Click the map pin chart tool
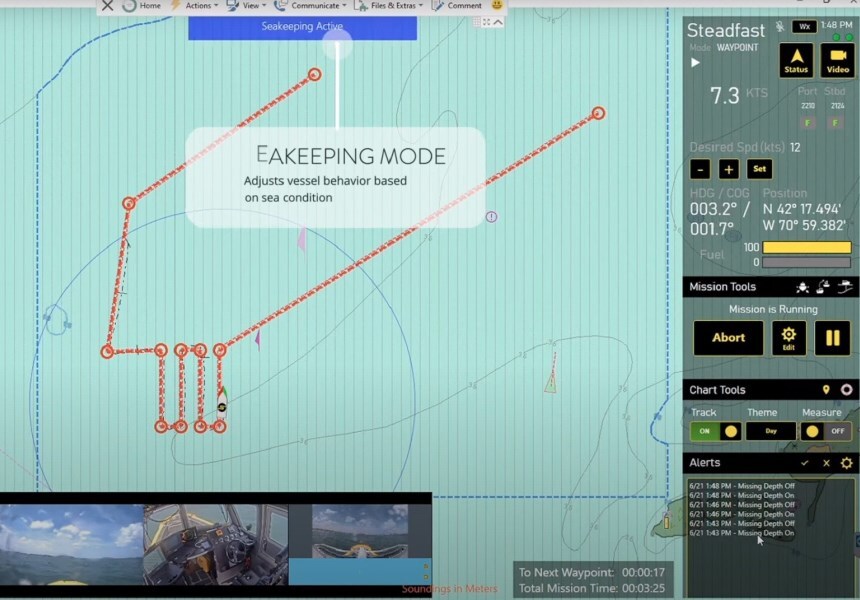The image size is (860, 600). (826, 390)
